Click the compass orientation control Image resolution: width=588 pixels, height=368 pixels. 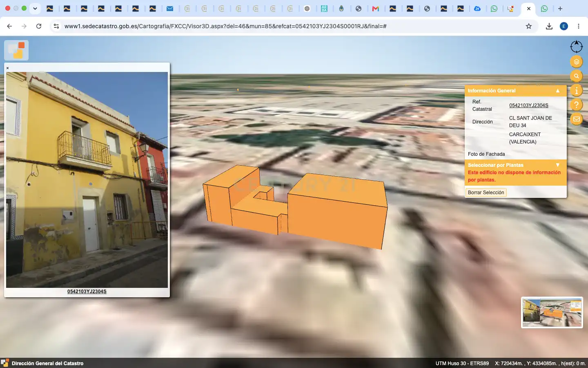576,47
